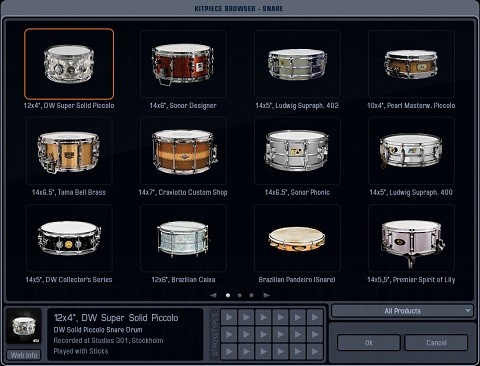The height and width of the screenshot is (366, 480).
Task: Play stroke type row 3, fifth button
Action: (x=298, y=351)
